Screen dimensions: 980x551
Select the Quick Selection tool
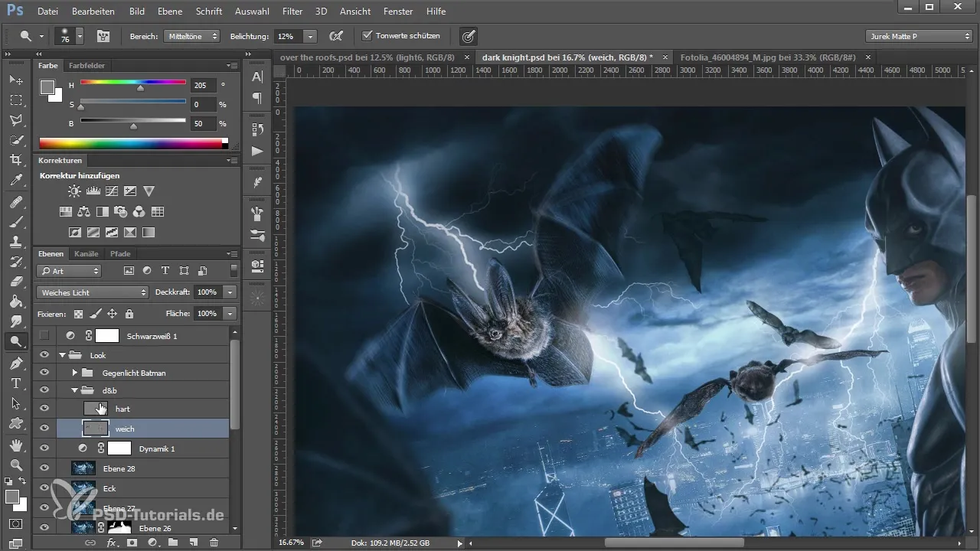tap(15, 139)
